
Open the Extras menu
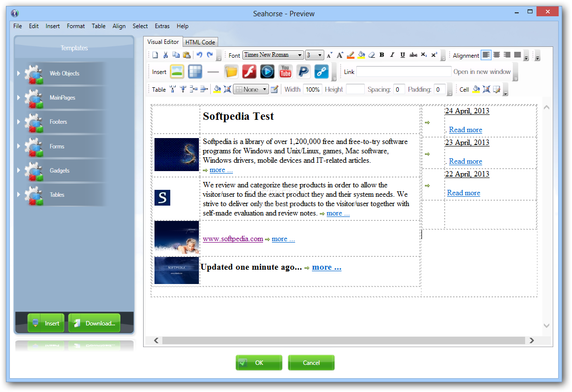[162, 26]
